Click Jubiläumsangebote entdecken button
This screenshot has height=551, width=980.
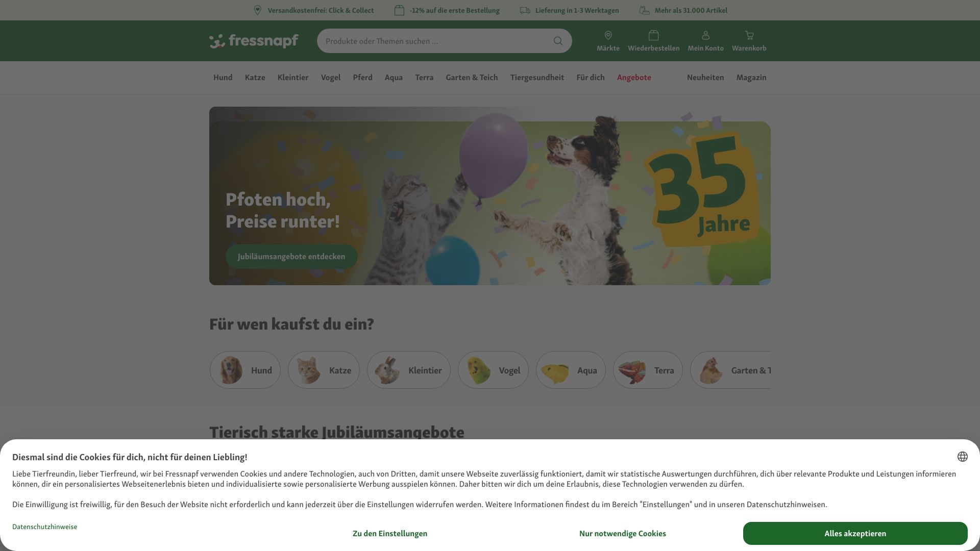click(291, 256)
